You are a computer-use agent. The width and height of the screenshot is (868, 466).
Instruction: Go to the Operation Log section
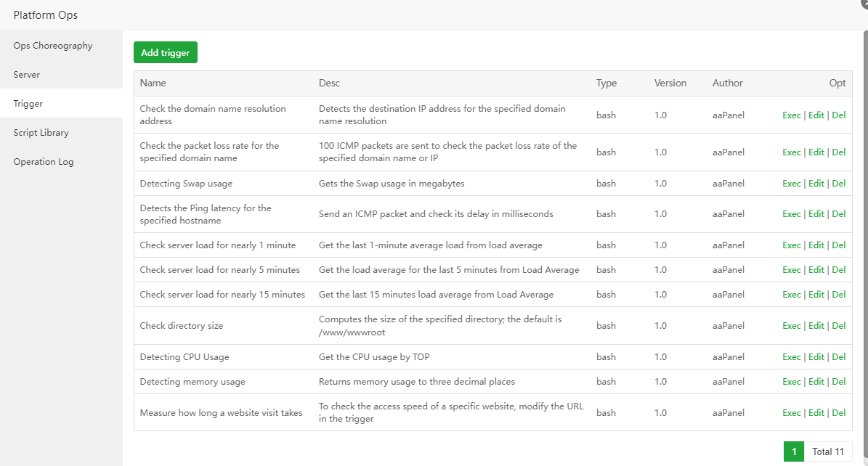pyautogui.click(x=44, y=162)
